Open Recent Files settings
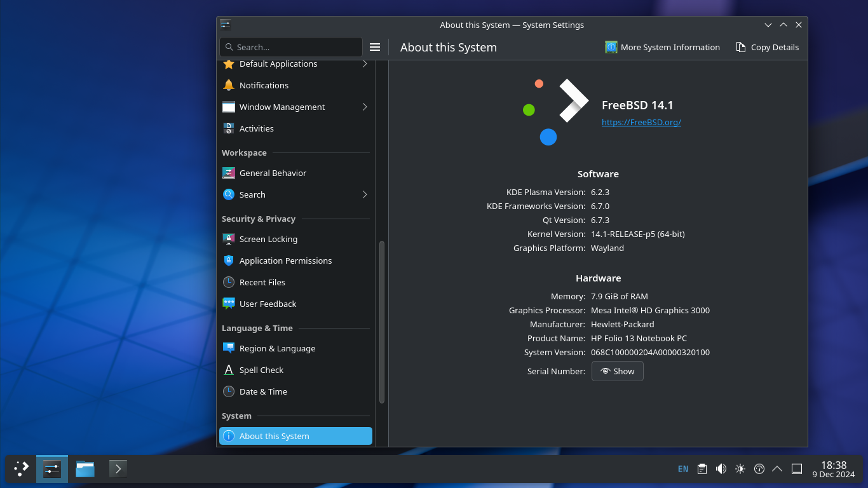 click(262, 282)
